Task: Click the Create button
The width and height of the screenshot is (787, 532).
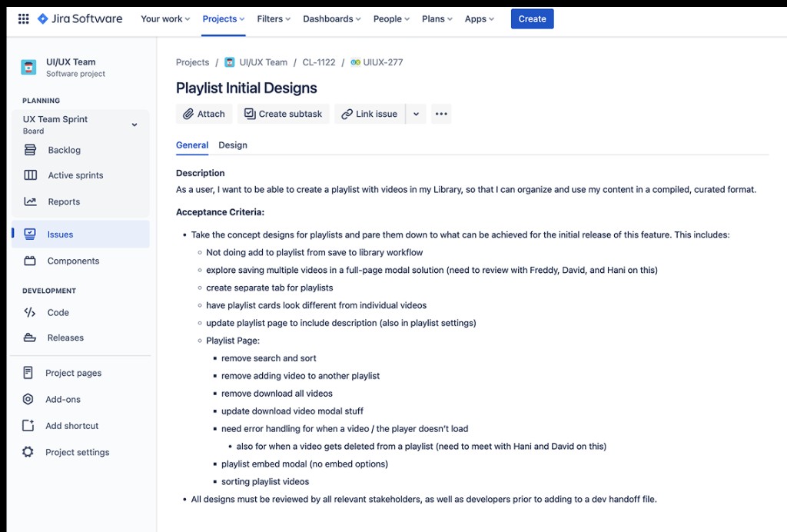Action: tap(532, 18)
